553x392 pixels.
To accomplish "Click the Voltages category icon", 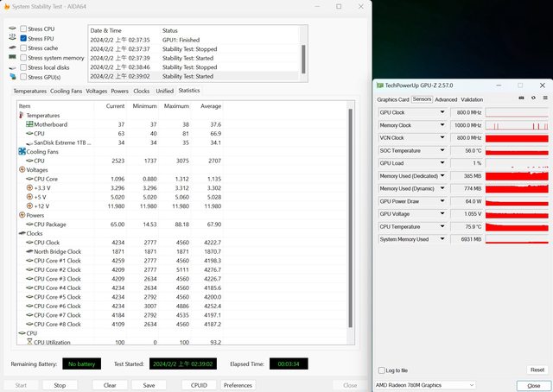I will coord(22,169).
